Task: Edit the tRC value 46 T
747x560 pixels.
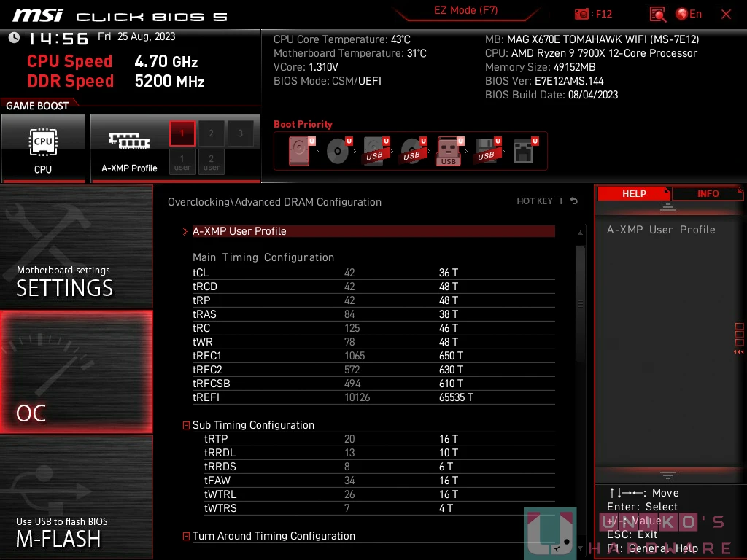Action: (449, 328)
